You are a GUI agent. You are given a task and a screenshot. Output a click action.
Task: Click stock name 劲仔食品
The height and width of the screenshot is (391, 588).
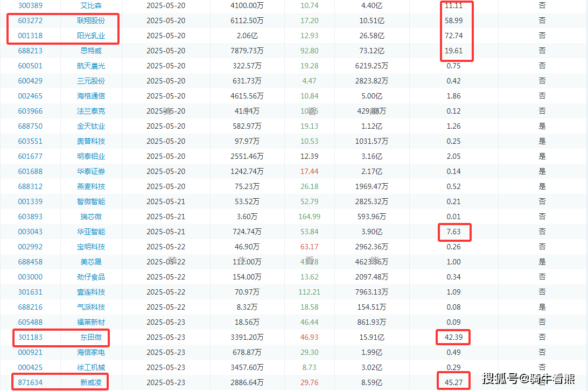click(91, 277)
